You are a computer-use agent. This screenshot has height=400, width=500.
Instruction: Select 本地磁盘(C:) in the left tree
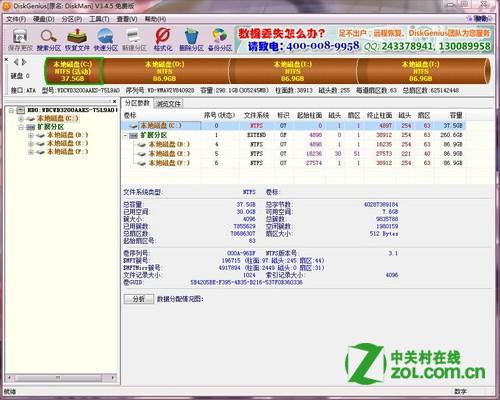pyautogui.click(x=58, y=119)
